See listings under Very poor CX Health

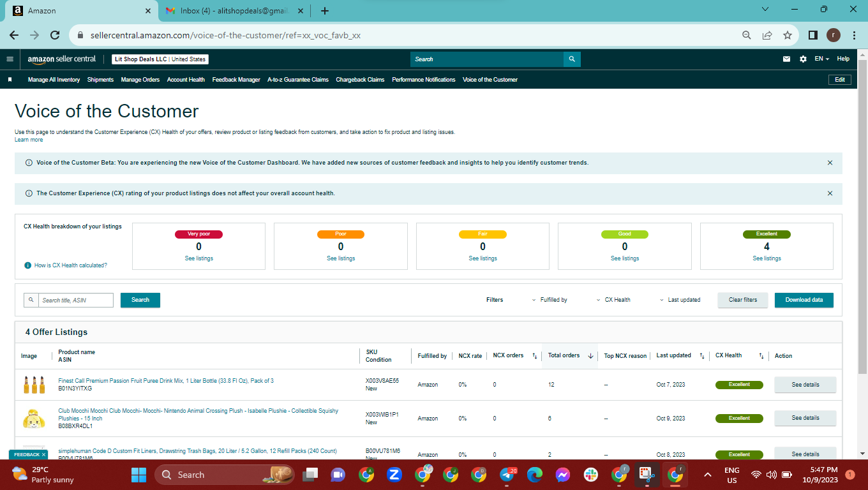(199, 258)
